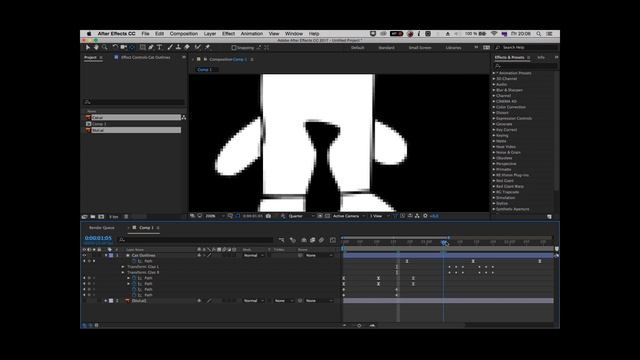The image size is (640, 360).
Task: Click the motion blur icon in timeline header
Action: (322, 240)
